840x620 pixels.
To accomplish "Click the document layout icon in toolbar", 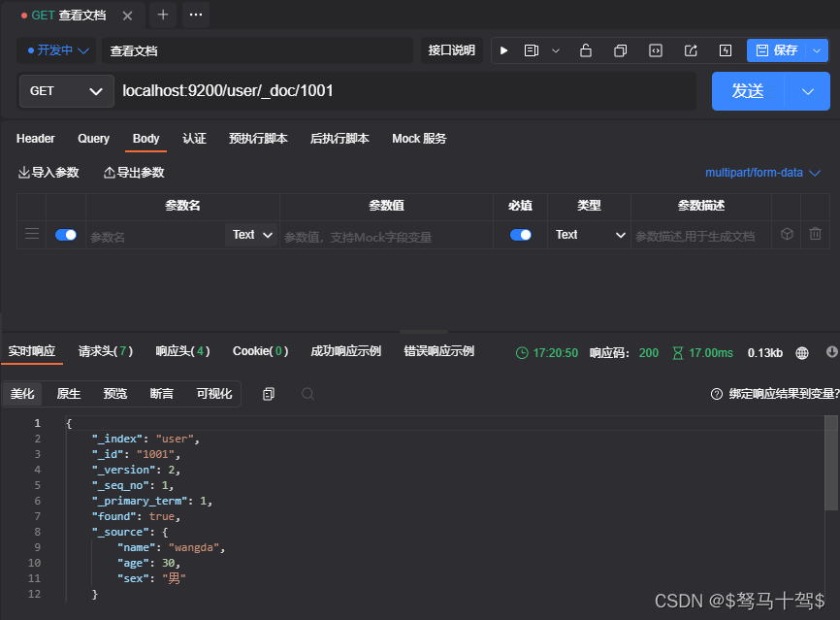I will tap(532, 50).
